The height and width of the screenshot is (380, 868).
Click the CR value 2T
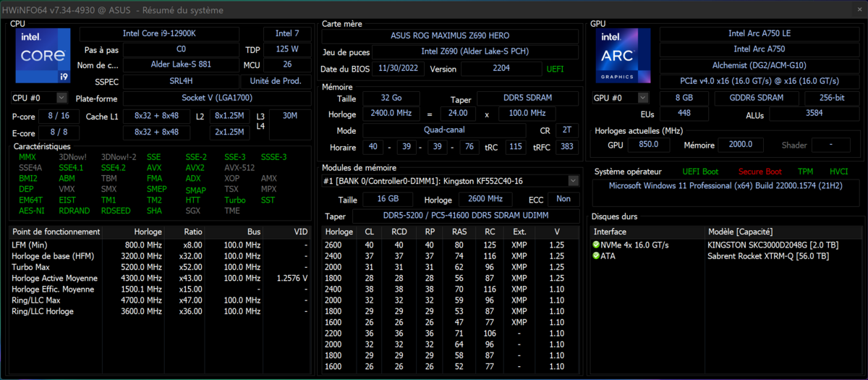pyautogui.click(x=566, y=130)
